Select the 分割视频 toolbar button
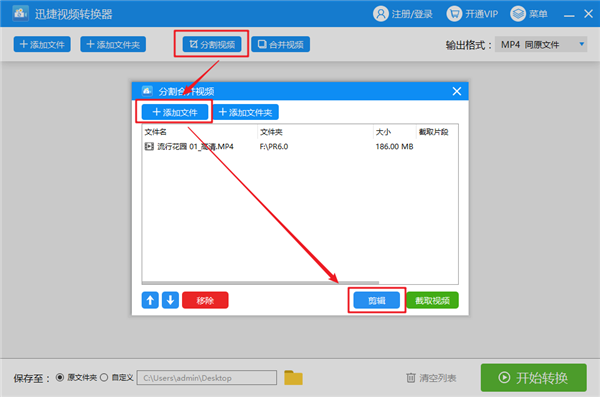This screenshot has width=600, height=397. [x=212, y=44]
